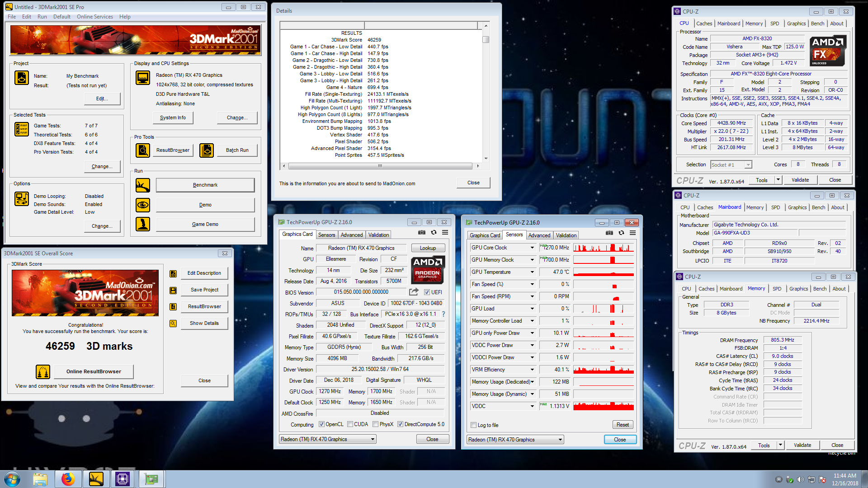Click the BIOS share/export icon in GPU-Z
This screenshot has width=868, height=488.
point(414,292)
